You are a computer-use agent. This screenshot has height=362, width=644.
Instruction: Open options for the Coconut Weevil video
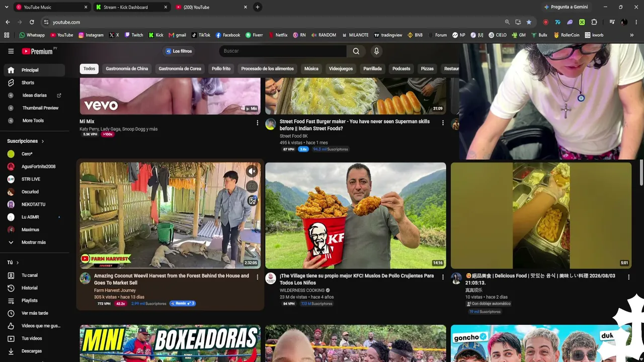point(257,277)
